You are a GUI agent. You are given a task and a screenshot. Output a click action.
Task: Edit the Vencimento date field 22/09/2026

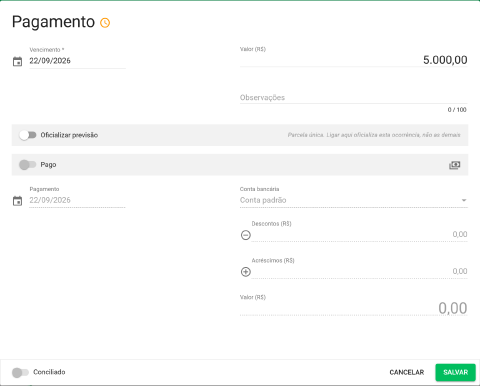coord(77,61)
